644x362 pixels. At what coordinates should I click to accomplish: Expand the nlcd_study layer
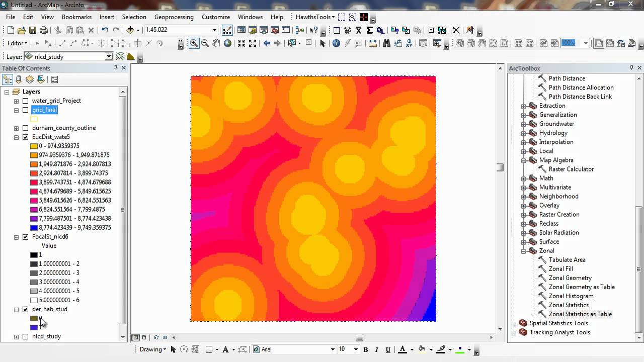[17, 336]
